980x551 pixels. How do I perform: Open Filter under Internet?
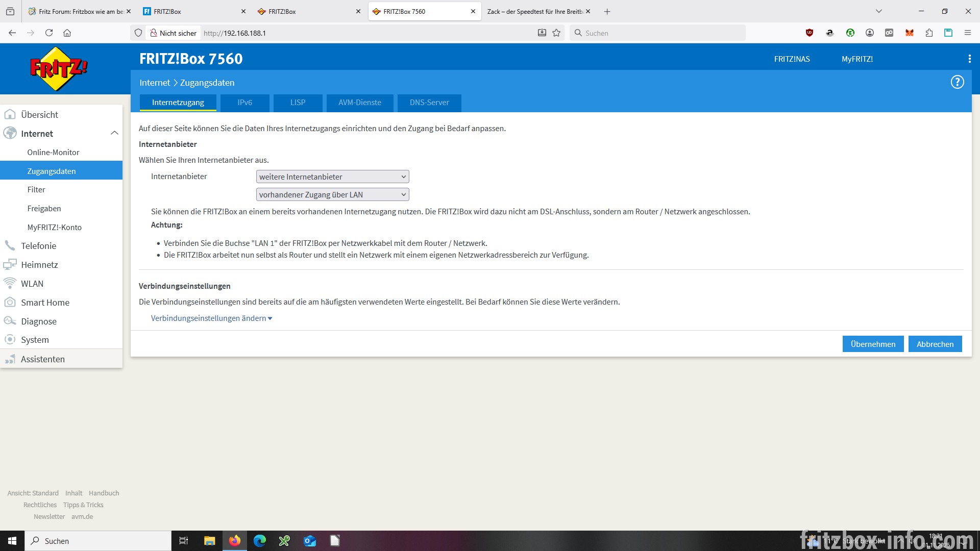[61, 190]
